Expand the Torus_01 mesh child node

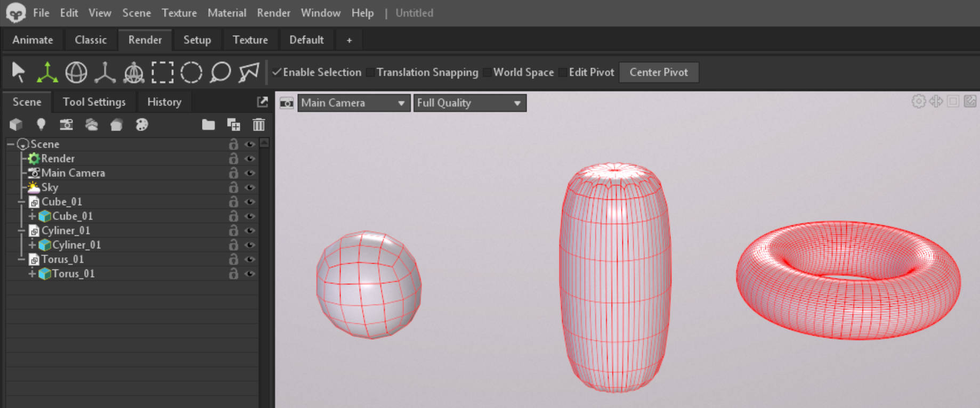(32, 274)
